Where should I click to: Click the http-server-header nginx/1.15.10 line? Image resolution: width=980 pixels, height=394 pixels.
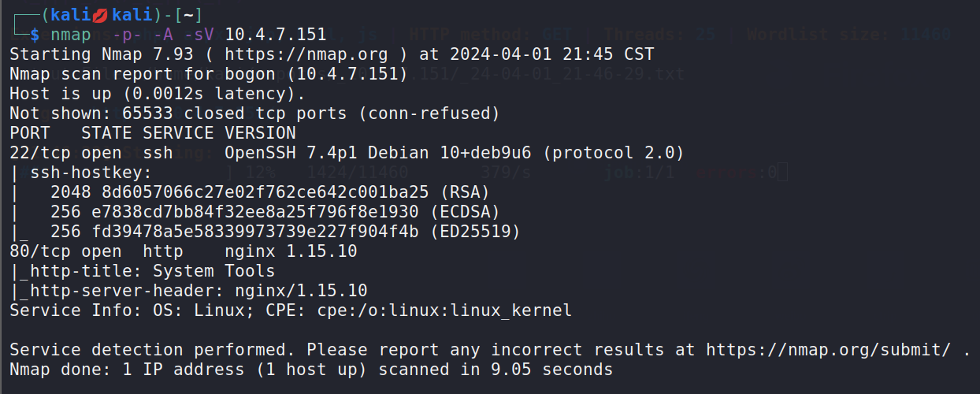point(188,291)
